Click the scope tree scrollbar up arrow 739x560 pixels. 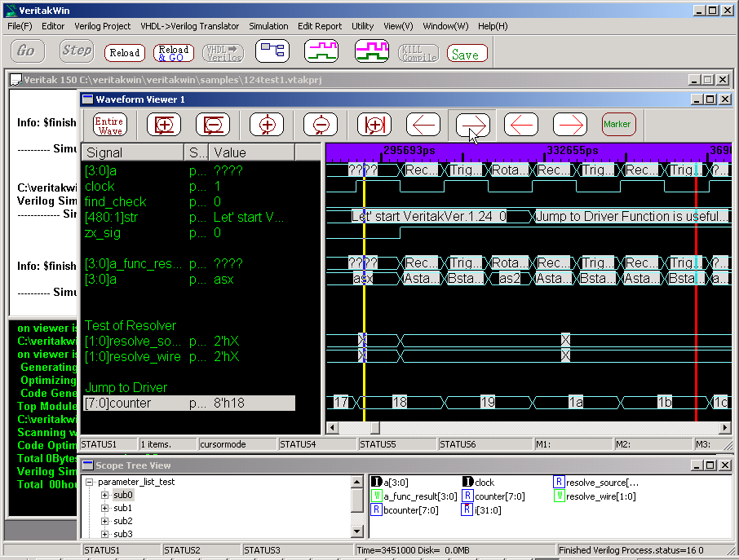pos(356,482)
